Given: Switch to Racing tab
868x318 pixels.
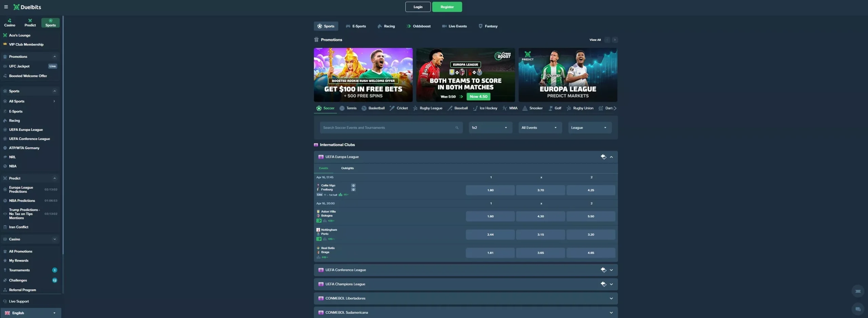Looking at the screenshot, I should click(x=386, y=26).
